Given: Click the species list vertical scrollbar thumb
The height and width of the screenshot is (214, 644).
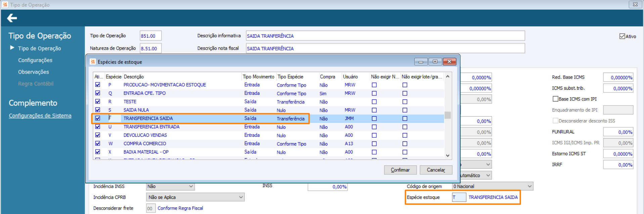Looking at the screenshot, I should 448,115.
